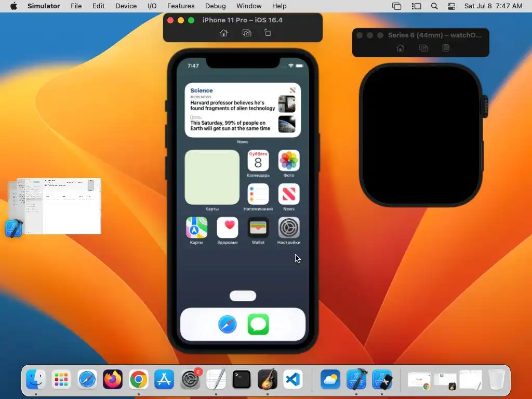The width and height of the screenshot is (532, 399).
Task: Open the Trash in the Dock
Action: coord(496,379)
